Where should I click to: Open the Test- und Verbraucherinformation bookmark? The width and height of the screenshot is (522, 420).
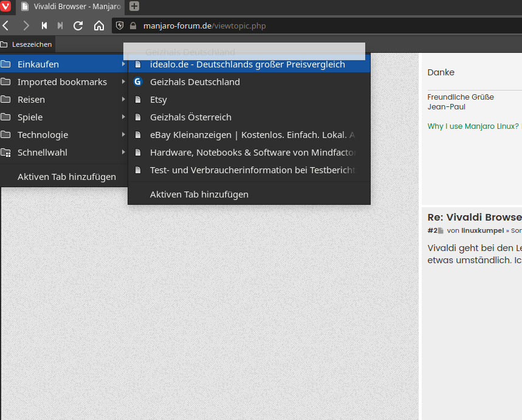[x=249, y=170]
